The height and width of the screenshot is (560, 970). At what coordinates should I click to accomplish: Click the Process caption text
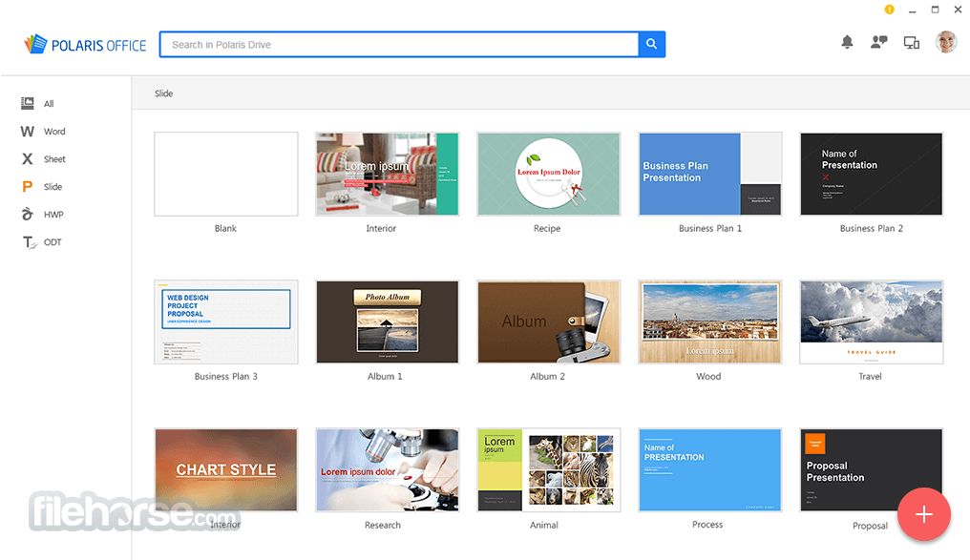point(707,524)
